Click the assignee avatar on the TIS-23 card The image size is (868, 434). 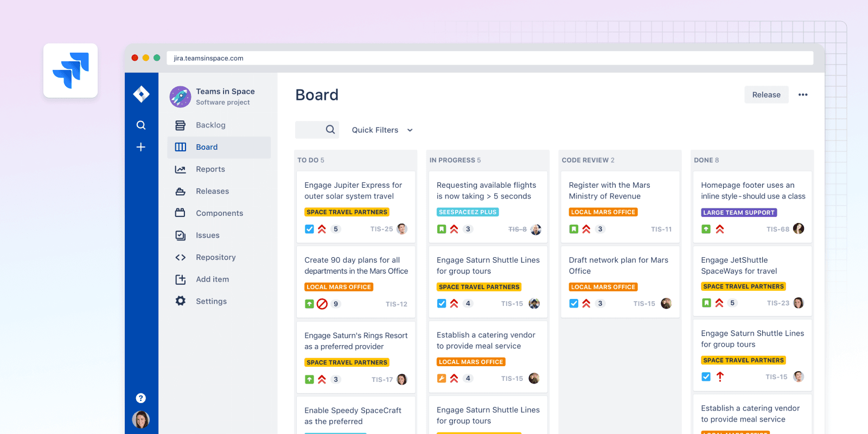coord(799,303)
